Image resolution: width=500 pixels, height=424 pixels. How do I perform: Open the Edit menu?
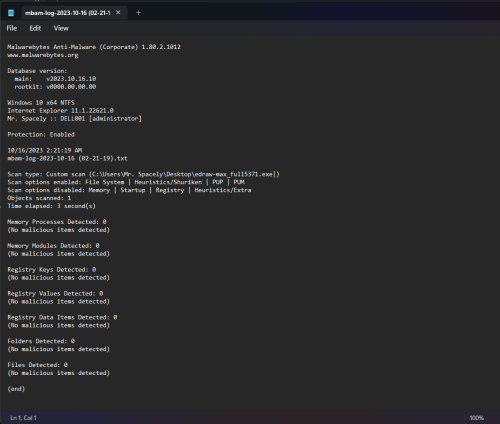(x=35, y=28)
